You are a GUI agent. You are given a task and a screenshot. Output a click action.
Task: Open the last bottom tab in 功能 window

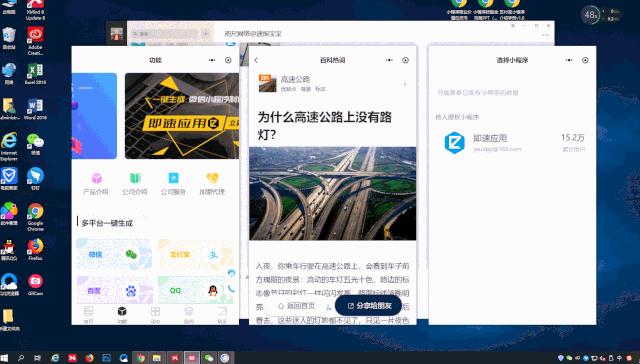click(x=222, y=315)
